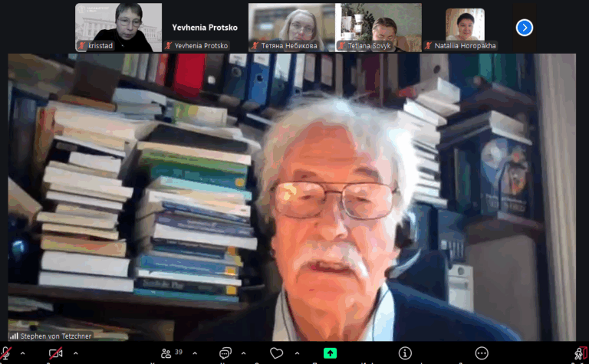Open the more options ellipsis menu
This screenshot has height=364, width=589.
click(482, 353)
